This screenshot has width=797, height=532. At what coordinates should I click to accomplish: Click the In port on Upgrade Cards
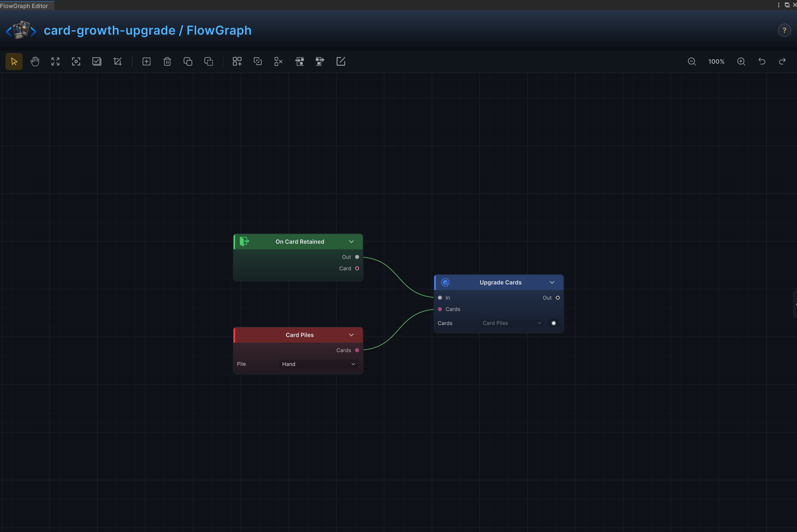[x=440, y=298]
